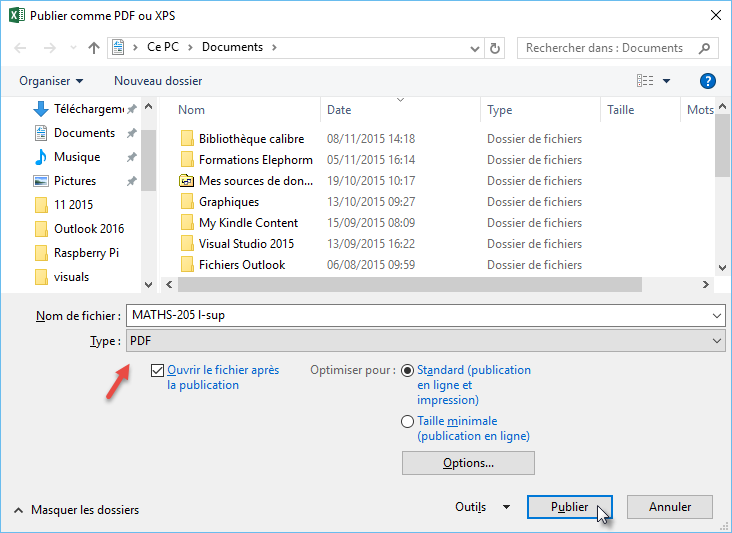Select Taille minimale optimization option

pos(407,422)
